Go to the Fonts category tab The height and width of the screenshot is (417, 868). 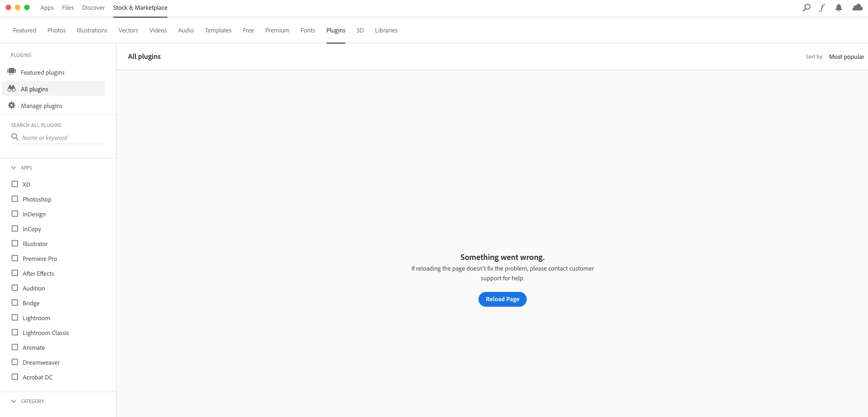[x=308, y=31]
